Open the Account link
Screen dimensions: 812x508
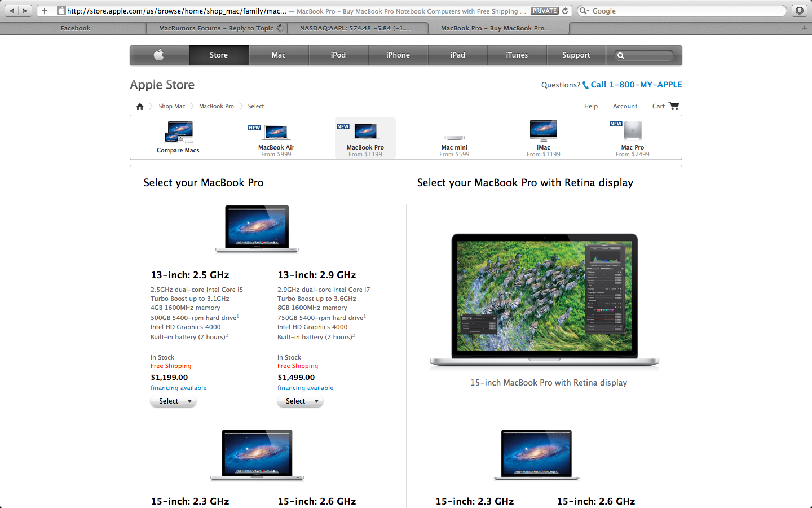coord(625,106)
